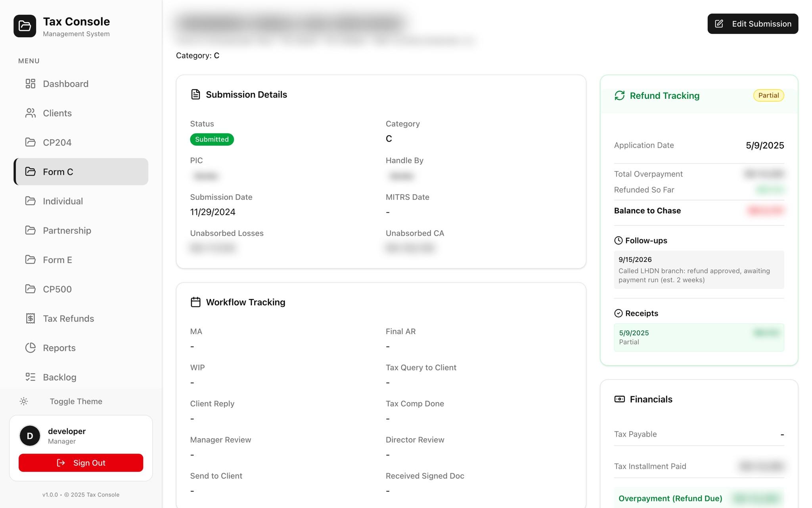Viewport: 812px width, 508px height.
Task: Click the Application Date value 5/9/2025
Action: [765, 146]
